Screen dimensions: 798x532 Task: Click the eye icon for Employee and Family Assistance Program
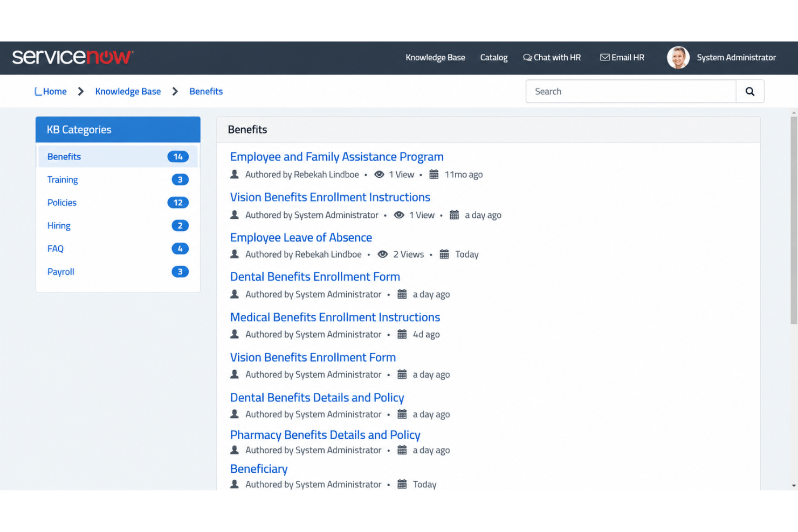(379, 175)
